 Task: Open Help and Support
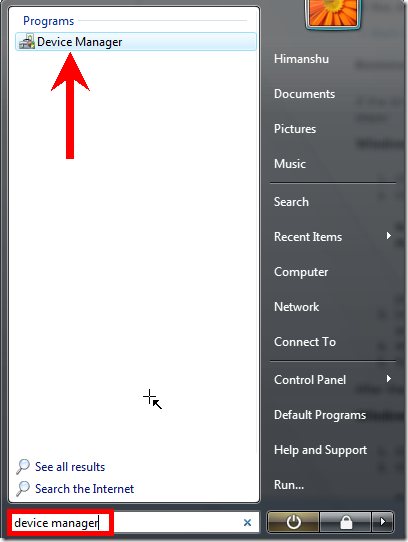click(x=321, y=450)
